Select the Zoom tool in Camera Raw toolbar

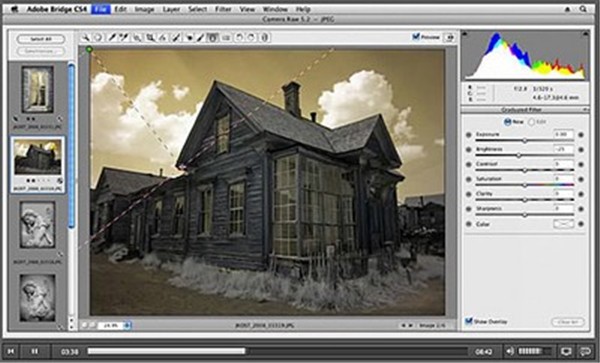tap(86, 37)
